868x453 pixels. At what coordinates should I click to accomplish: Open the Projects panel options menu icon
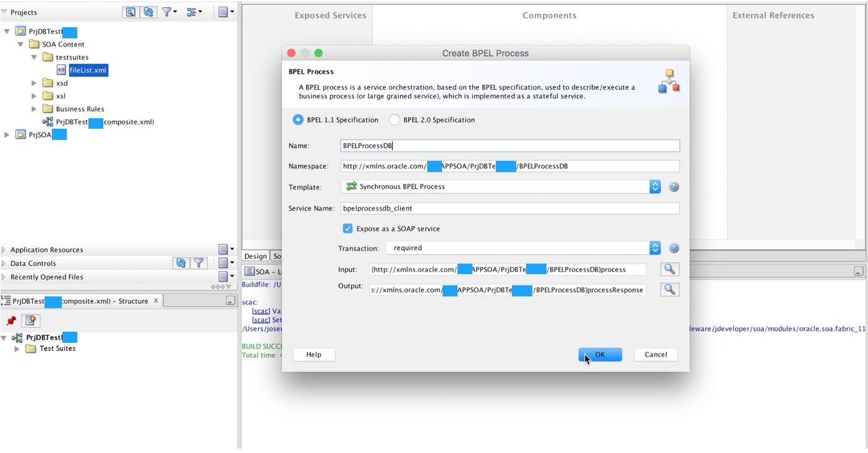[226, 12]
